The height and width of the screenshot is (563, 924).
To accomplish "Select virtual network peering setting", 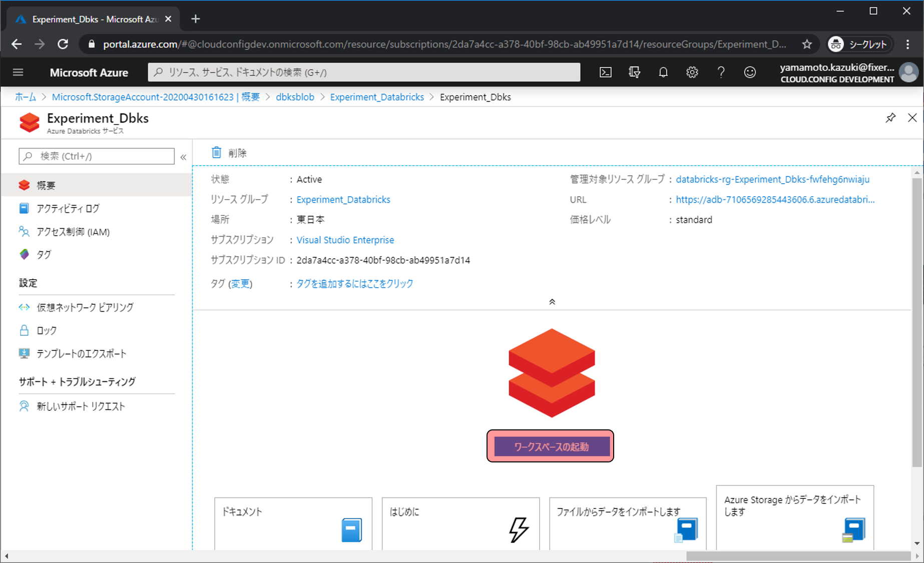I will coord(85,307).
